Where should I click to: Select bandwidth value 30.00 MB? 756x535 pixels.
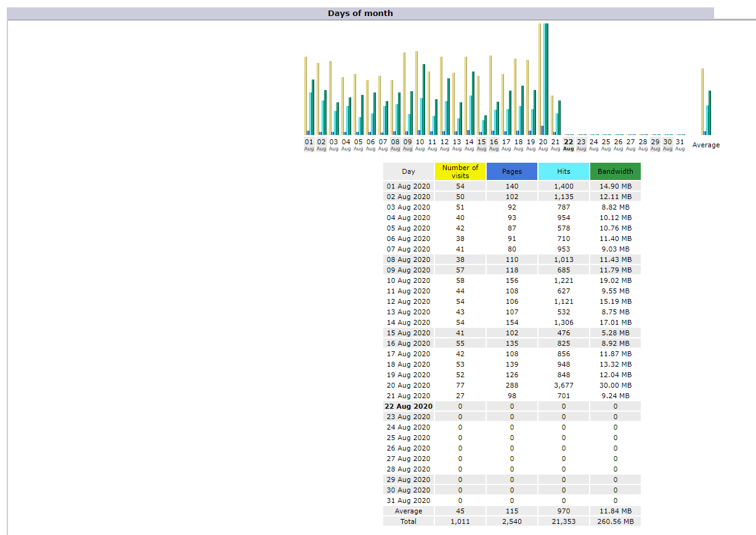point(616,385)
